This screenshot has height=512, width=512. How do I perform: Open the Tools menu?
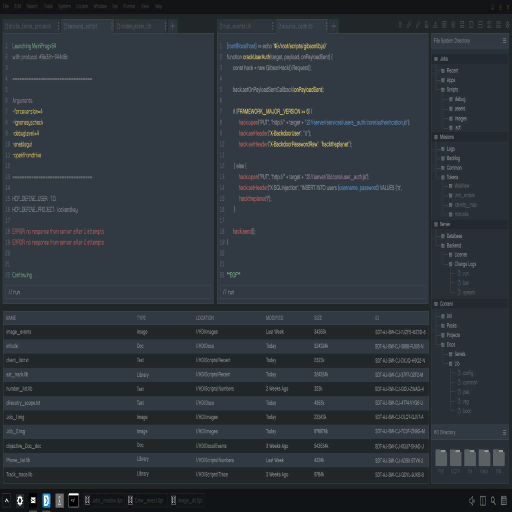click(x=48, y=6)
